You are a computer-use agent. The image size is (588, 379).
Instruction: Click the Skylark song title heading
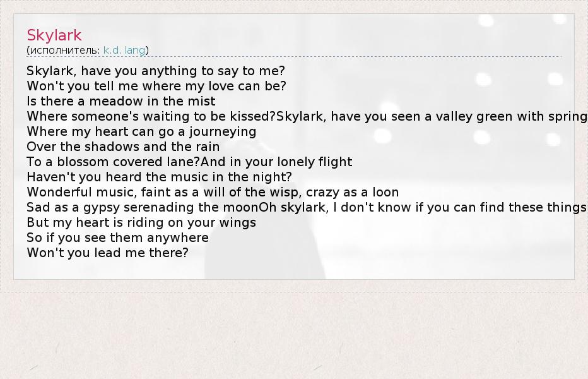tap(54, 35)
